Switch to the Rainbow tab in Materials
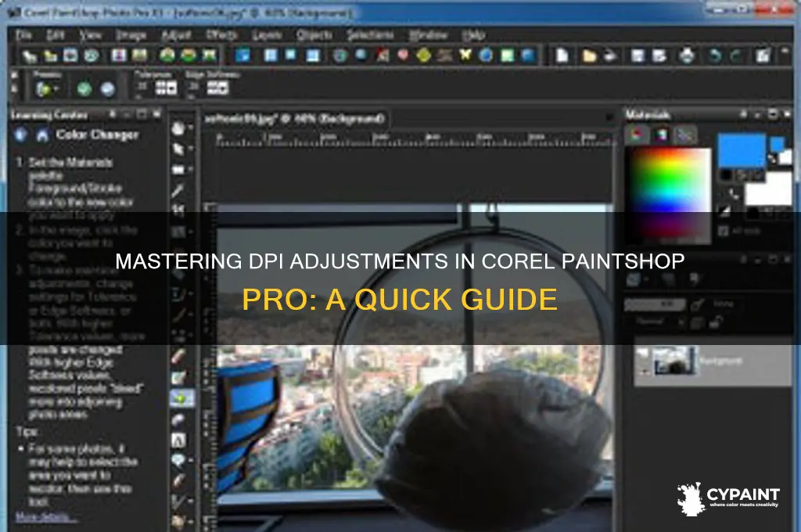This screenshot has height=532, width=801. pyautogui.click(x=661, y=135)
